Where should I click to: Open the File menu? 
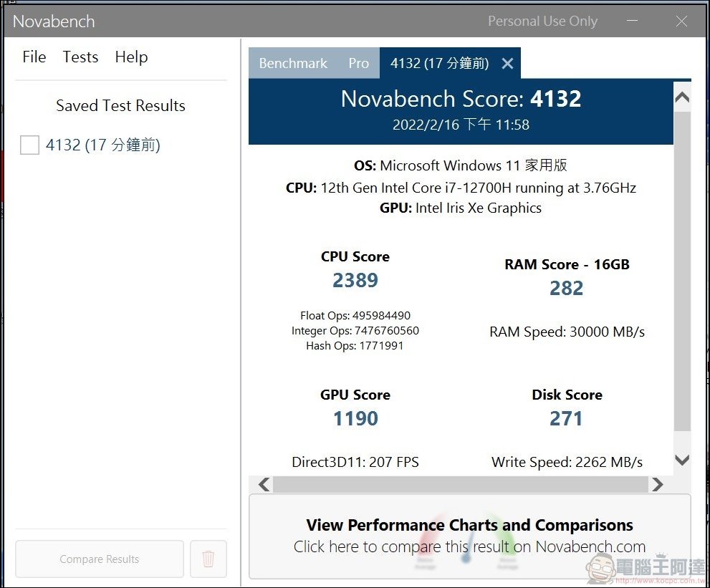pos(34,57)
